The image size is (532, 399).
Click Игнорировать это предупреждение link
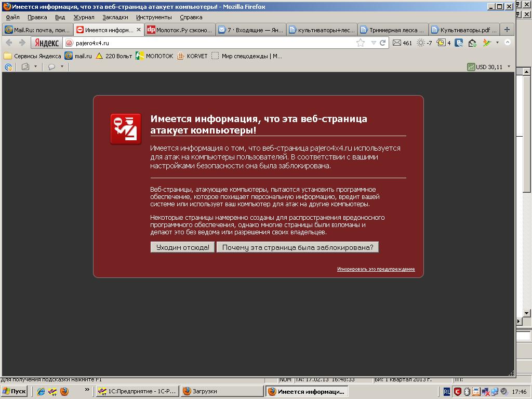pos(376,269)
